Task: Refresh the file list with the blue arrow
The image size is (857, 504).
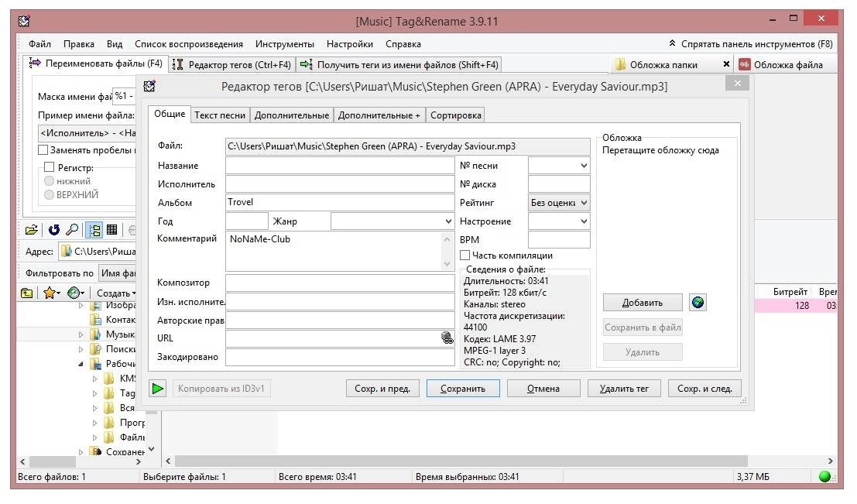Action: pos(53,230)
